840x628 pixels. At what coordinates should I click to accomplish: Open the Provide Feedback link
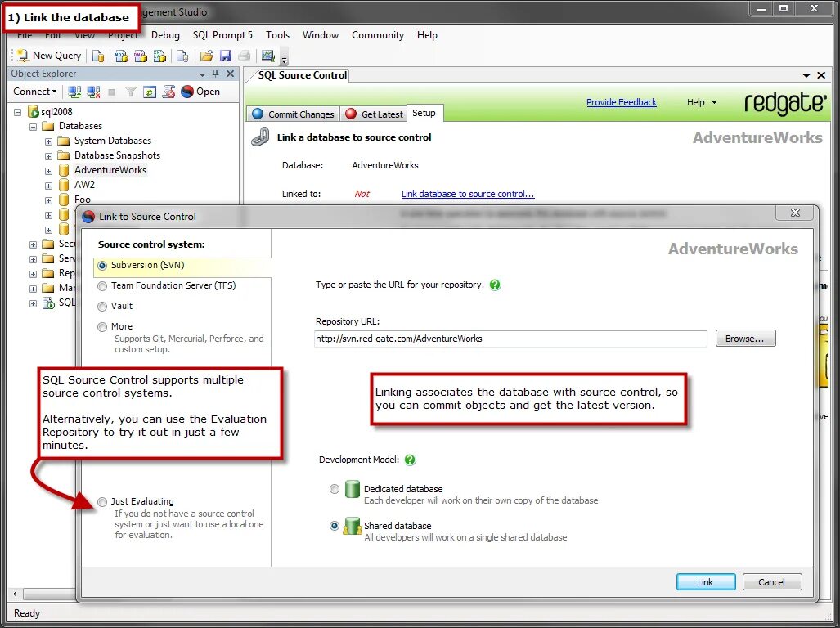pyautogui.click(x=621, y=102)
